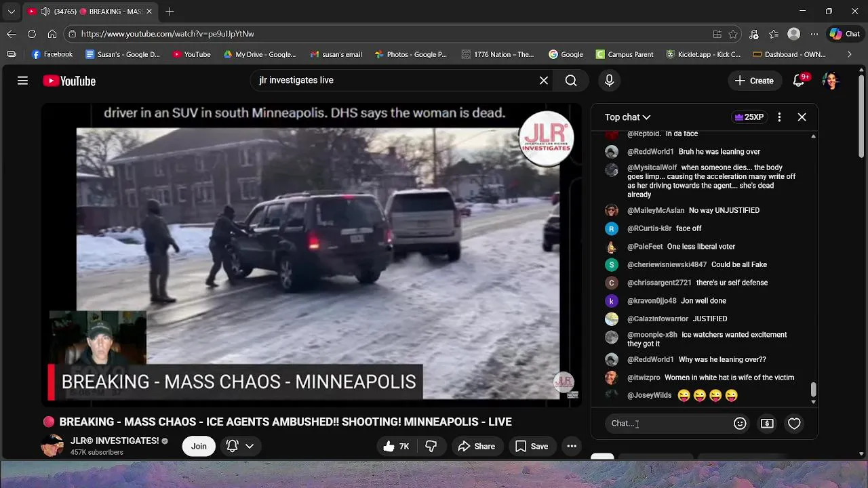Open the Facebook bookmark
This screenshot has height=488, width=868.
[x=52, y=54]
